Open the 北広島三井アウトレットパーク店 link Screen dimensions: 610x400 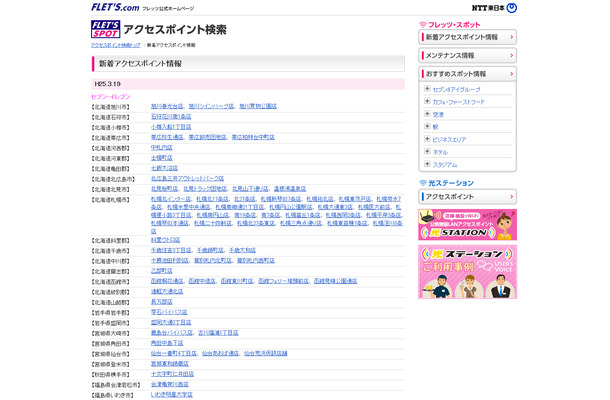(187, 178)
